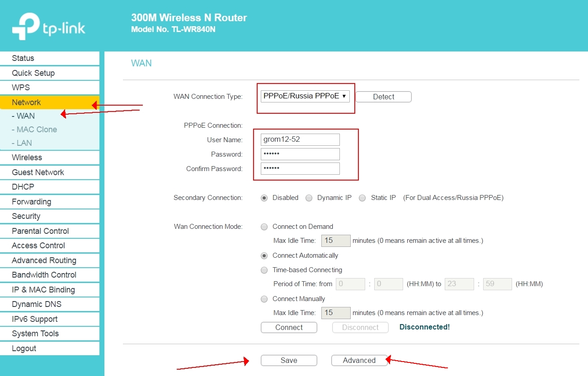Click Max Idle Time field under Connect on Demand

click(x=336, y=241)
